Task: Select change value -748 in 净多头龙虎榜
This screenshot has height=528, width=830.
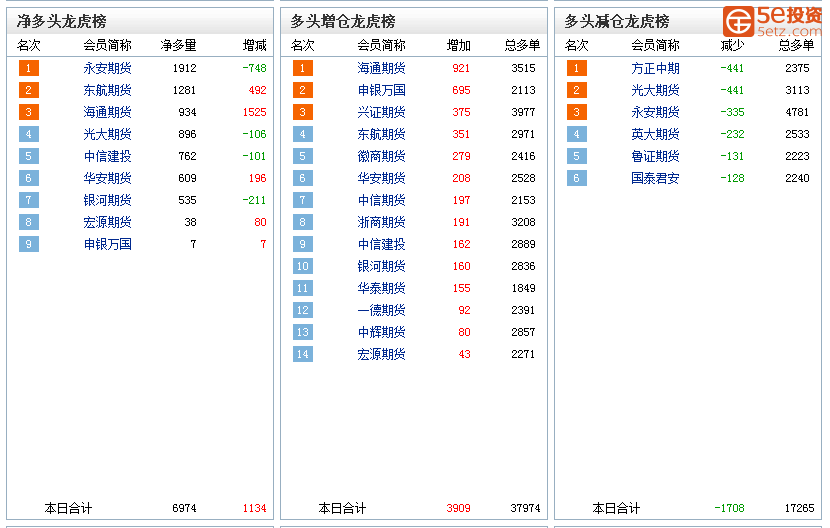Action: pos(255,68)
